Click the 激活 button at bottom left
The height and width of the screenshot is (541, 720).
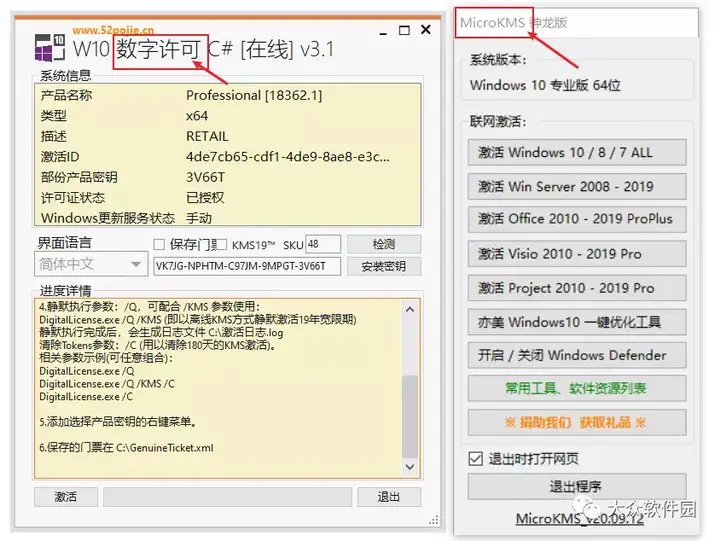point(66,496)
